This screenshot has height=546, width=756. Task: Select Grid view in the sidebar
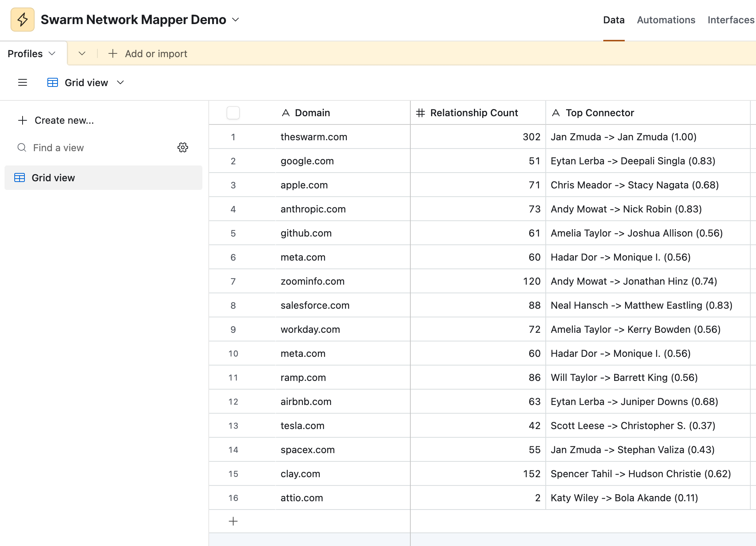tap(103, 178)
